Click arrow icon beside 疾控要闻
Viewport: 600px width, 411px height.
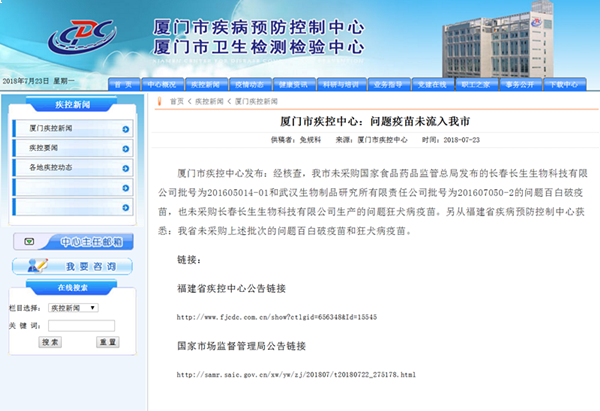126,149
